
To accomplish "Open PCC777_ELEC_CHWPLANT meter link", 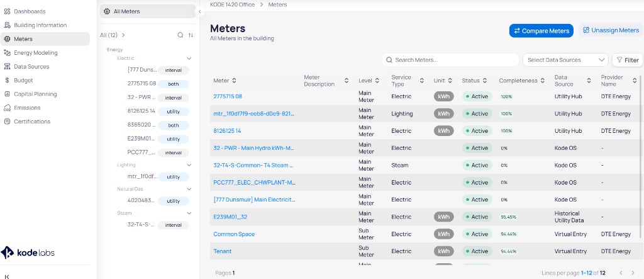I will [254, 182].
